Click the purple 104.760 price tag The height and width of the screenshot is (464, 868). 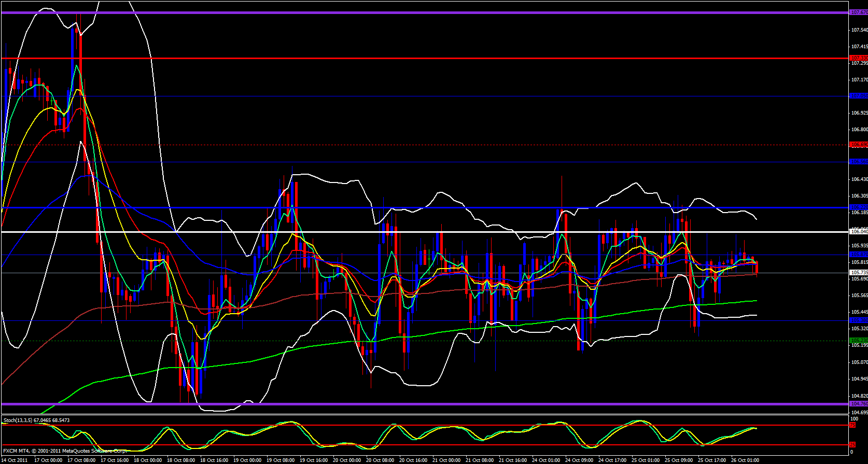pyautogui.click(x=859, y=404)
